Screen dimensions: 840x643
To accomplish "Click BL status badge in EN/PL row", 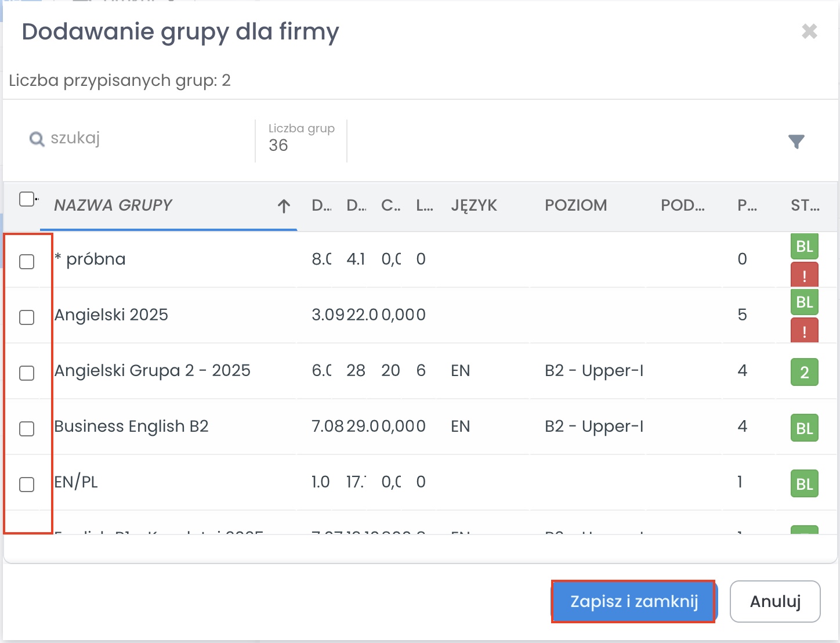I will pyautogui.click(x=804, y=483).
